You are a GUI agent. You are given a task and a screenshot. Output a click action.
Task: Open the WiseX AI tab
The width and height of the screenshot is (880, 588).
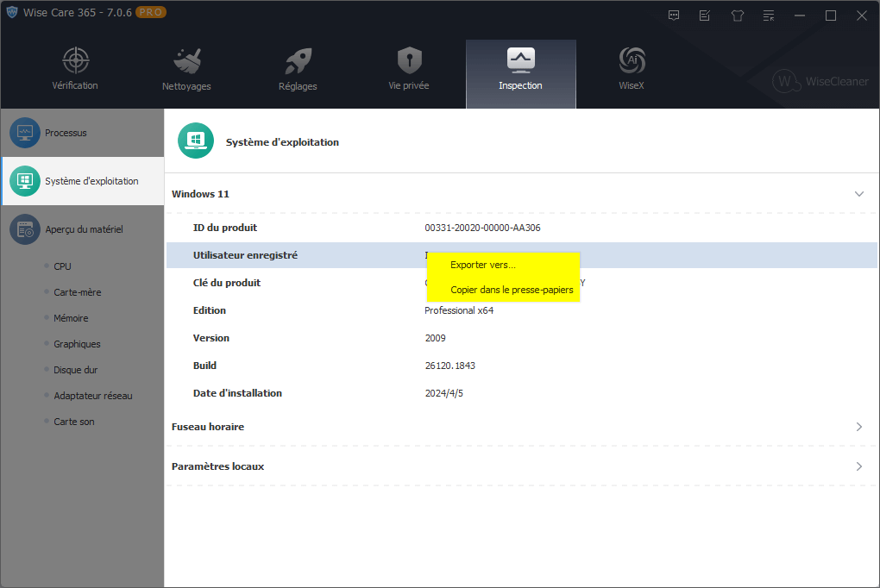tap(632, 73)
